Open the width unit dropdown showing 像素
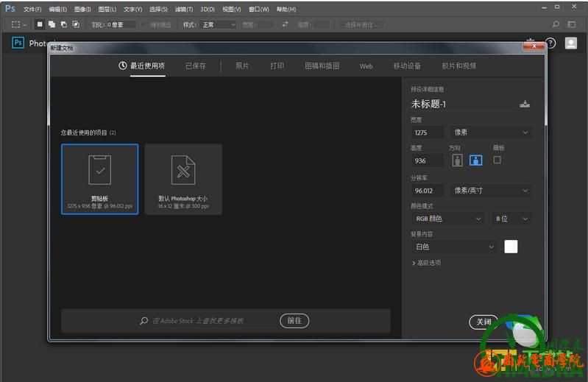The image size is (588, 382). click(491, 132)
